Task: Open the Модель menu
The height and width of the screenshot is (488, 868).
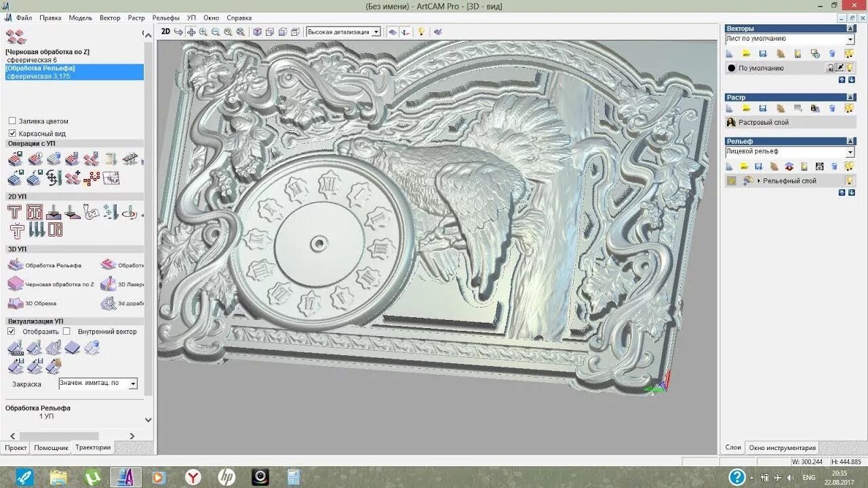Action: click(x=80, y=18)
